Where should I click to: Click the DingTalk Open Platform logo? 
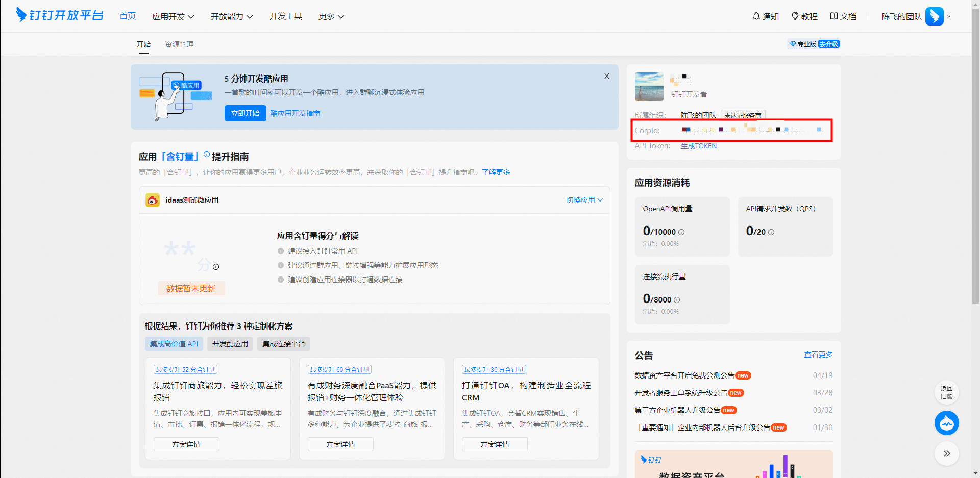click(60, 15)
